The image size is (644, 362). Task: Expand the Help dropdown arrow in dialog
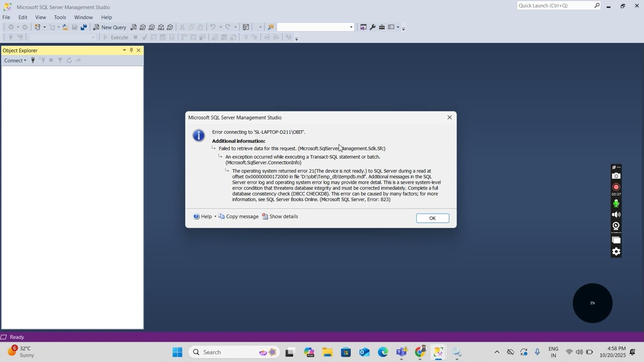click(x=215, y=217)
